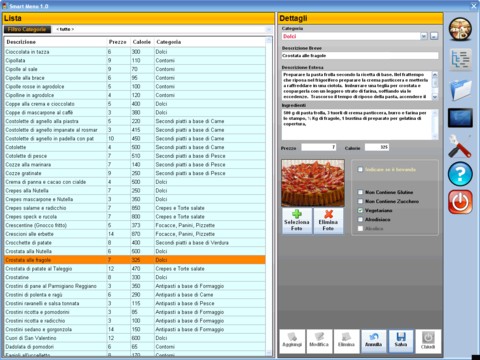
Task: Toggle the Vegetariano checkbox
Action: click(x=360, y=211)
